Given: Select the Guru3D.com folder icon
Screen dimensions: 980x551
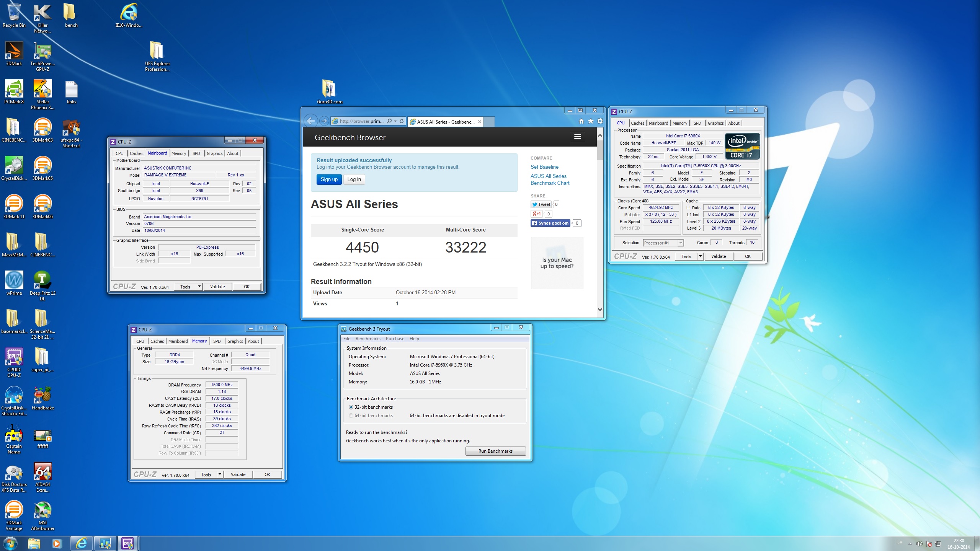Looking at the screenshot, I should [x=330, y=92].
